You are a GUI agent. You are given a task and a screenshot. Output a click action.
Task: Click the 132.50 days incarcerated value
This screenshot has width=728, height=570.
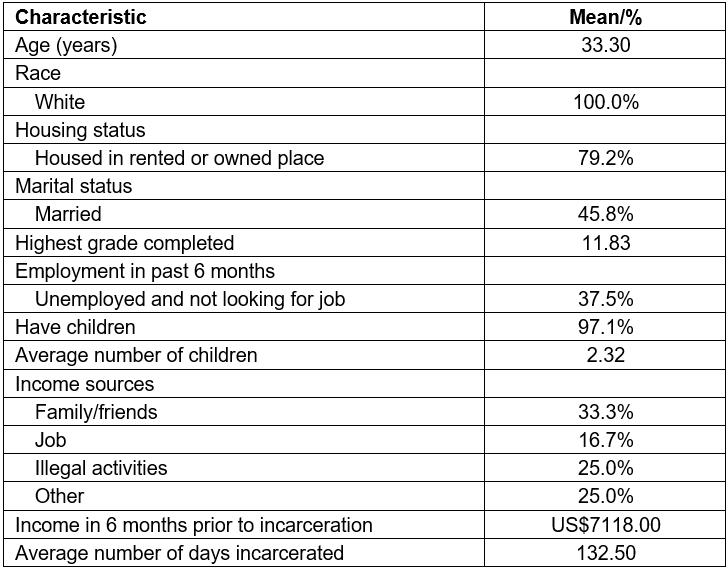tap(605, 553)
